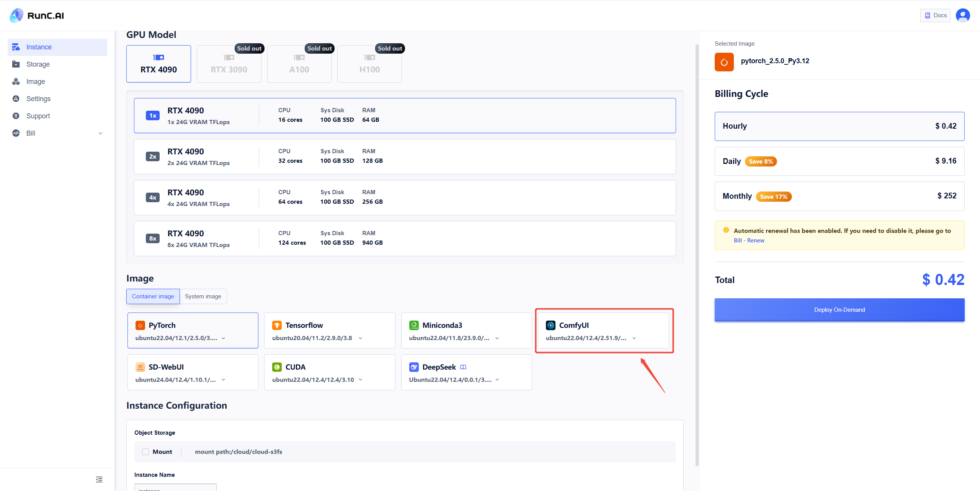Viewport: 980px width, 491px height.
Task: Open the PyTorch version dropdown
Action: (x=224, y=338)
